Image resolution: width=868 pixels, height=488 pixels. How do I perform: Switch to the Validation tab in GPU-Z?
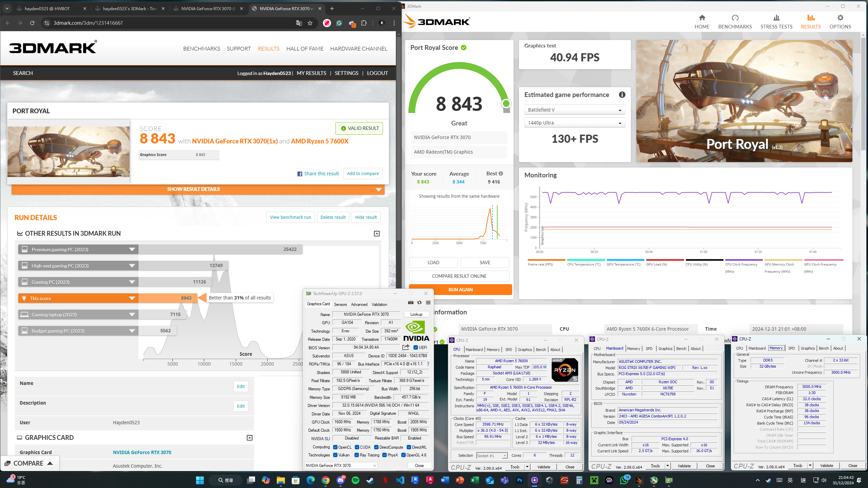379,304
